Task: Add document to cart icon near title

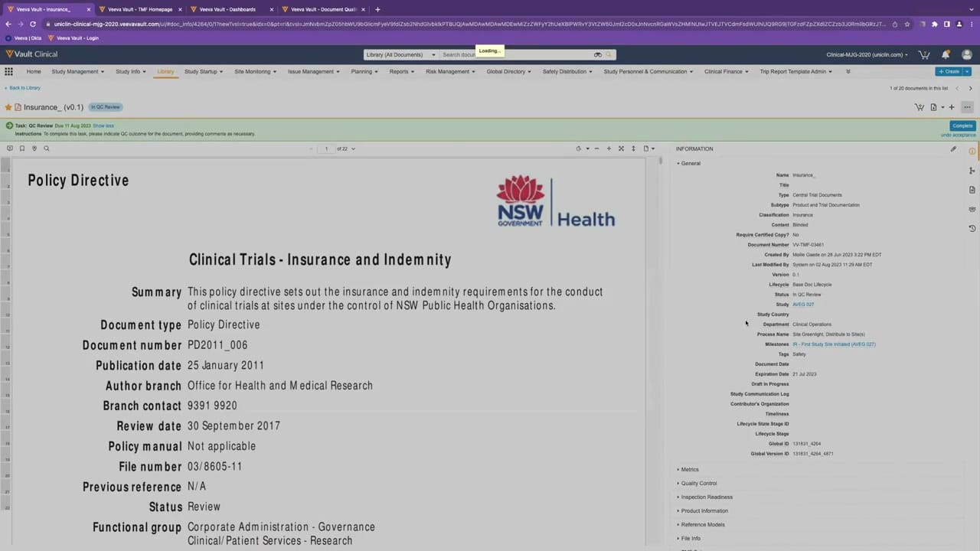Action: click(920, 107)
